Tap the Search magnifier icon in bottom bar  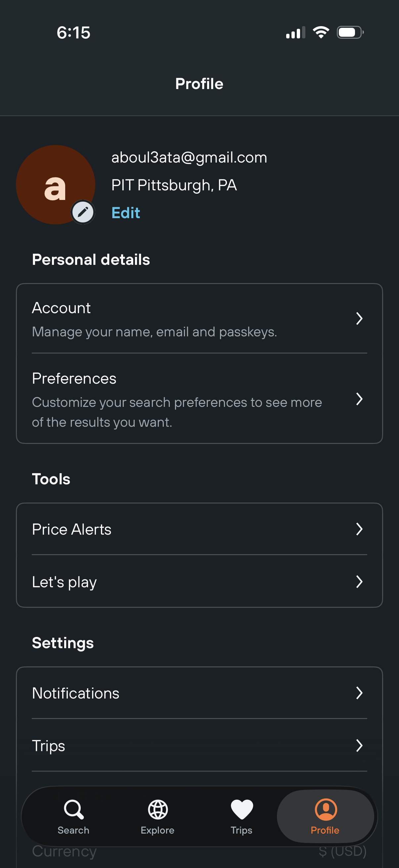click(73, 809)
